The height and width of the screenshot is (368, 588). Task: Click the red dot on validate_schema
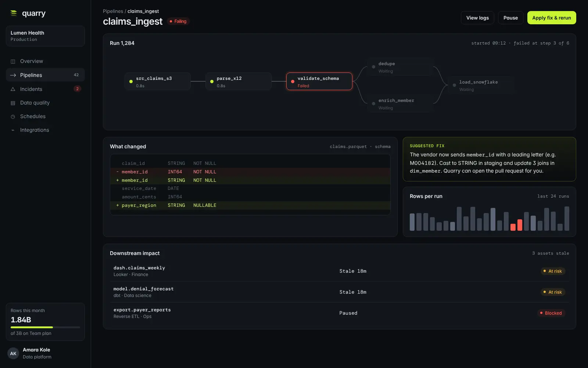pos(293,81)
